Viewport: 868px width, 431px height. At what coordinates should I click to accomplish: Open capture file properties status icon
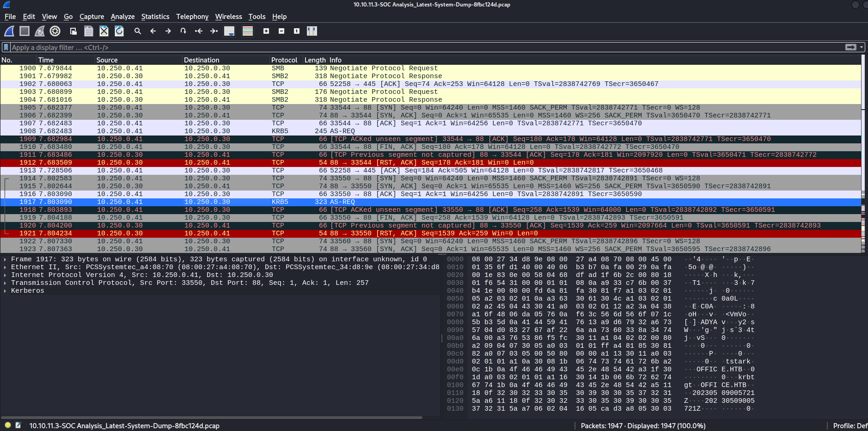18,425
